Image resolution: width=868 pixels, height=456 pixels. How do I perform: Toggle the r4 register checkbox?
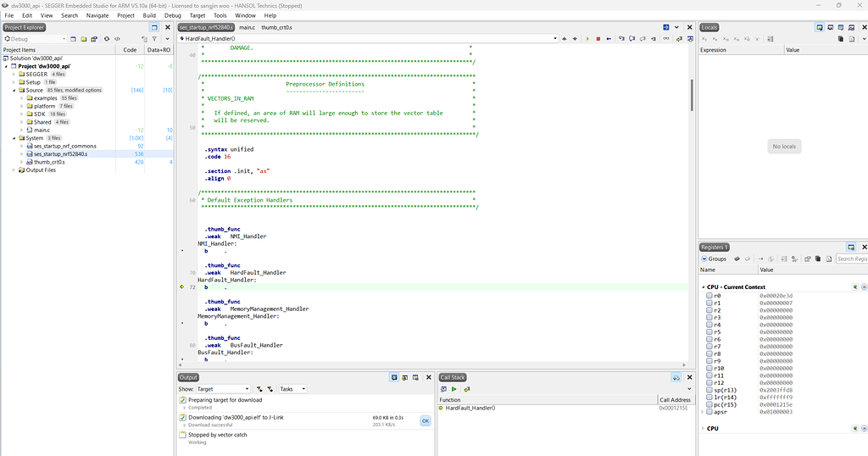709,325
